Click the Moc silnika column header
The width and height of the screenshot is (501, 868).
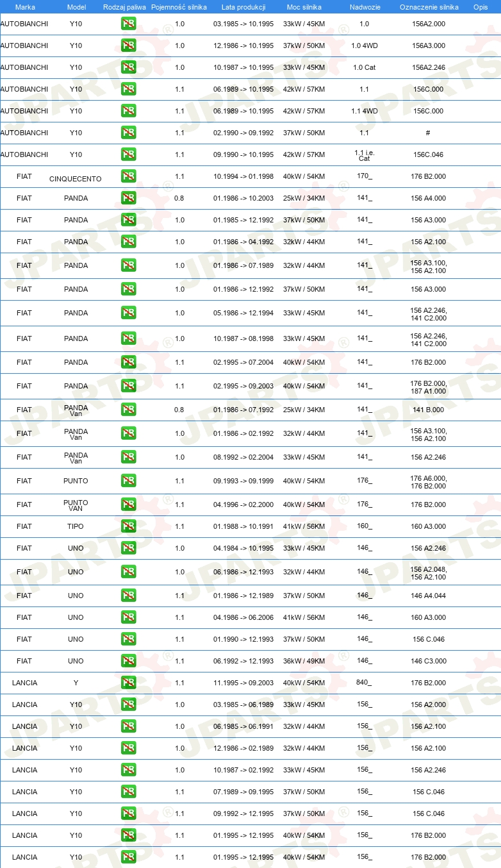304,7
